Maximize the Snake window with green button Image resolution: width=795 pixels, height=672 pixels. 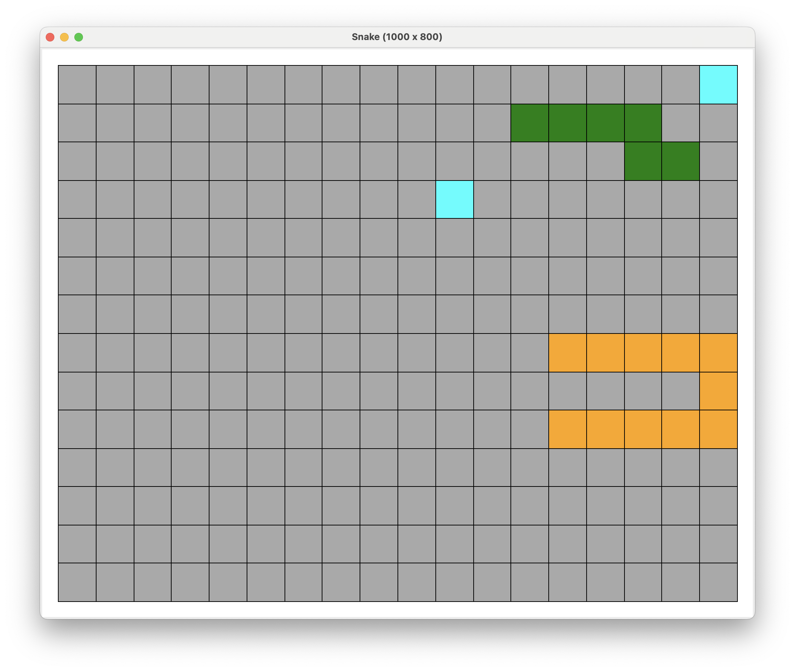pyautogui.click(x=79, y=37)
